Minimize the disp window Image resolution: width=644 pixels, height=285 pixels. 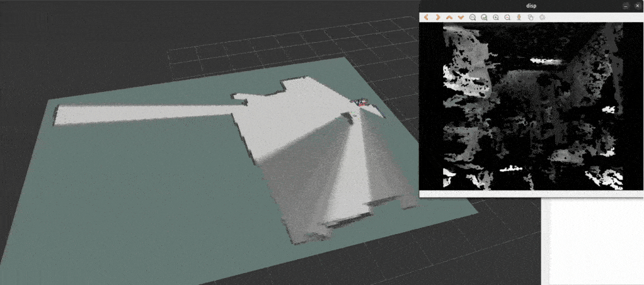(x=626, y=6)
